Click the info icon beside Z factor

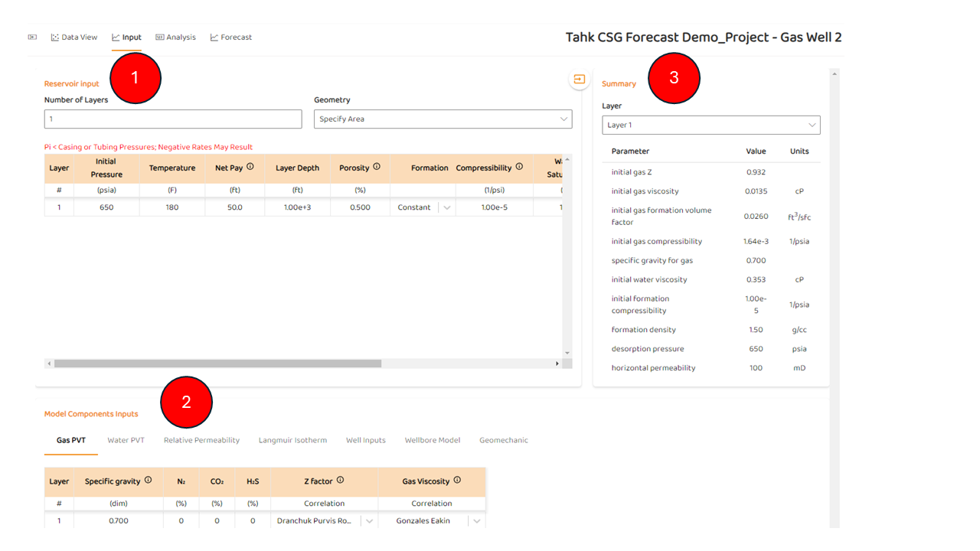click(x=340, y=481)
